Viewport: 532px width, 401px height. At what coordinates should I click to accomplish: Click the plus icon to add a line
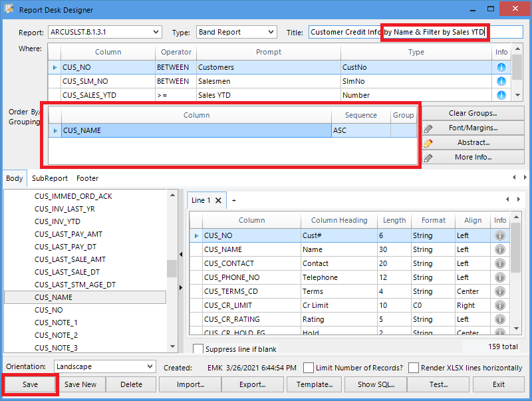(233, 200)
